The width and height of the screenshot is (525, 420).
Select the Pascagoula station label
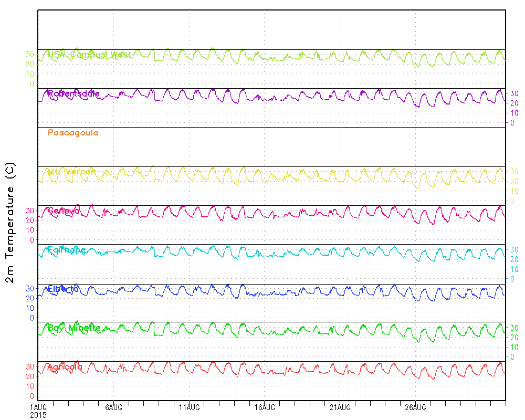pyautogui.click(x=72, y=133)
